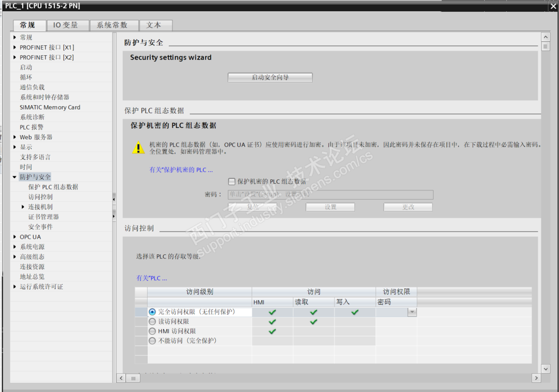Select 循环 in the navigation tree

[x=26, y=77]
